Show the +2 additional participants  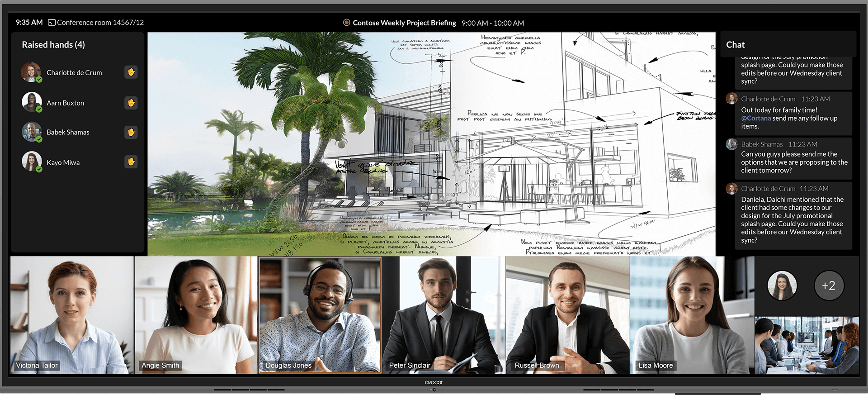pyautogui.click(x=829, y=286)
